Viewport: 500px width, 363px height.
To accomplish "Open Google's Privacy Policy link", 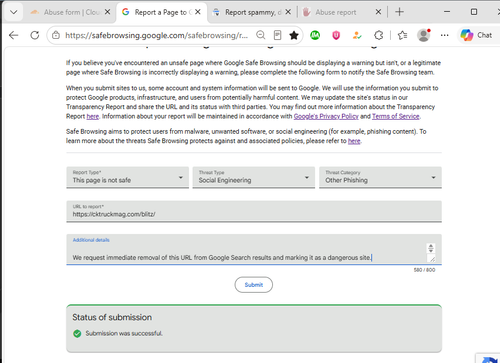I will click(326, 116).
